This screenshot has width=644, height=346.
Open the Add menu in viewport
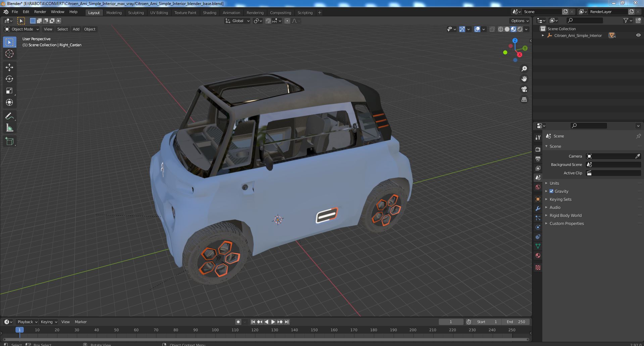[x=76, y=29]
